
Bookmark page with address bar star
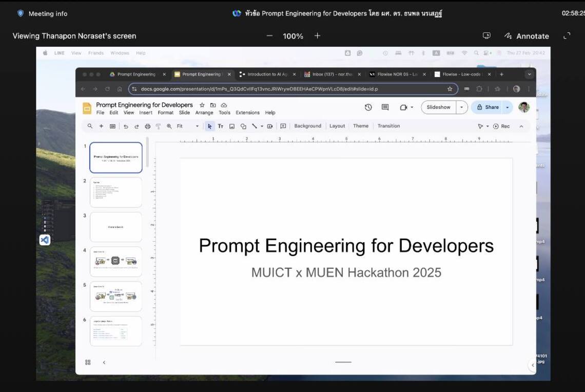pyautogui.click(x=450, y=89)
